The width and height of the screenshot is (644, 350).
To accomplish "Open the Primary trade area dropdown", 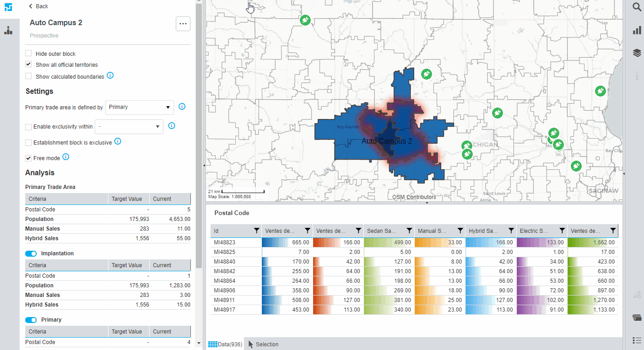I will pyautogui.click(x=140, y=107).
